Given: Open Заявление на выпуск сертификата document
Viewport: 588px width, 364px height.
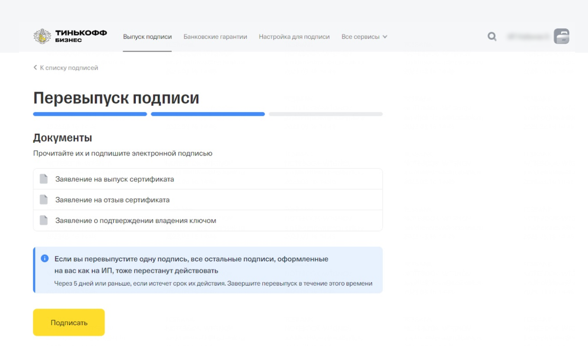Looking at the screenshot, I should pyautogui.click(x=115, y=179).
